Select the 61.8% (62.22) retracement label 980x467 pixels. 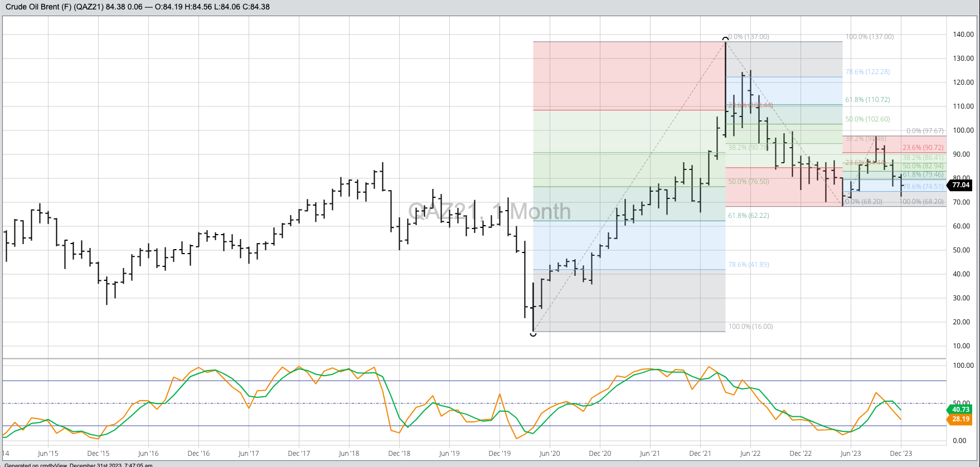[748, 216]
